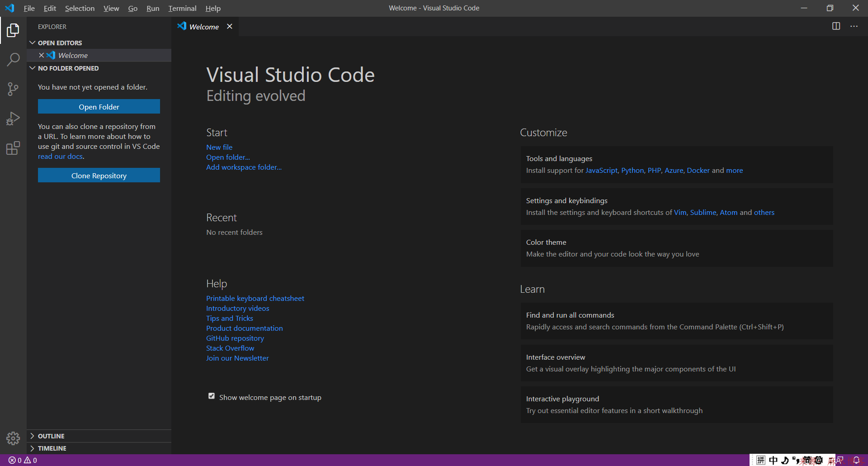
Task: Open the Terminal menu
Action: (x=182, y=8)
